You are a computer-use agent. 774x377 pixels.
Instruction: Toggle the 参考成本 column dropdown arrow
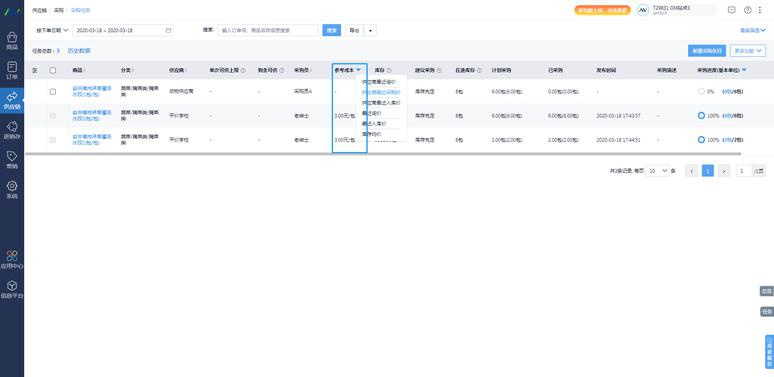coord(358,70)
